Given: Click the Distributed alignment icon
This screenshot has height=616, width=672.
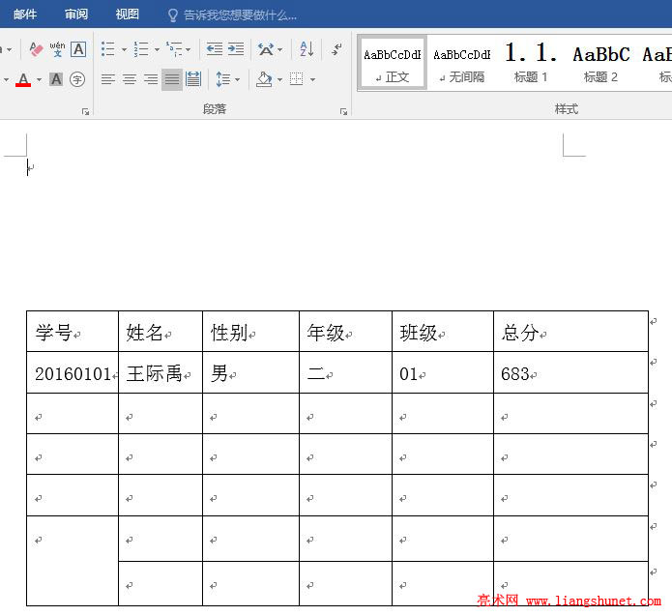Looking at the screenshot, I should tap(193, 79).
